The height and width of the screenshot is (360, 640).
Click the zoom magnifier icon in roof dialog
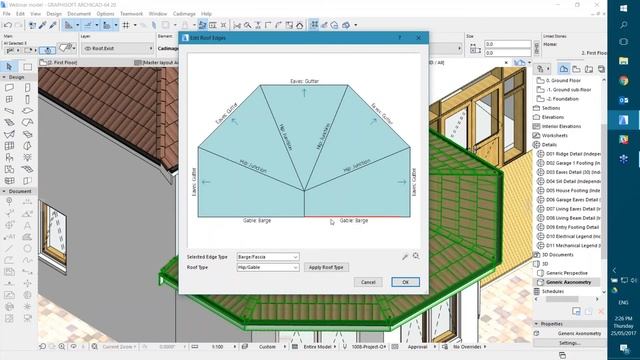(x=416, y=256)
